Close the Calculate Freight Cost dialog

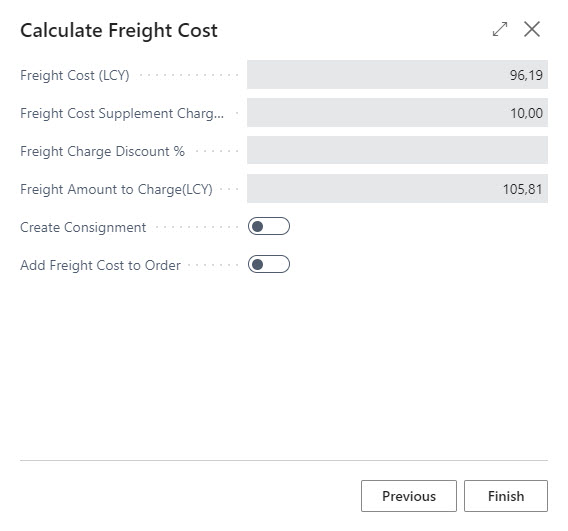point(532,29)
